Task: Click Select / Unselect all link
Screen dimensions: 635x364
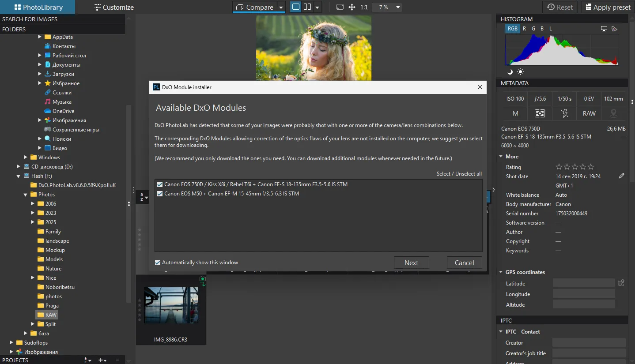Action: click(459, 174)
